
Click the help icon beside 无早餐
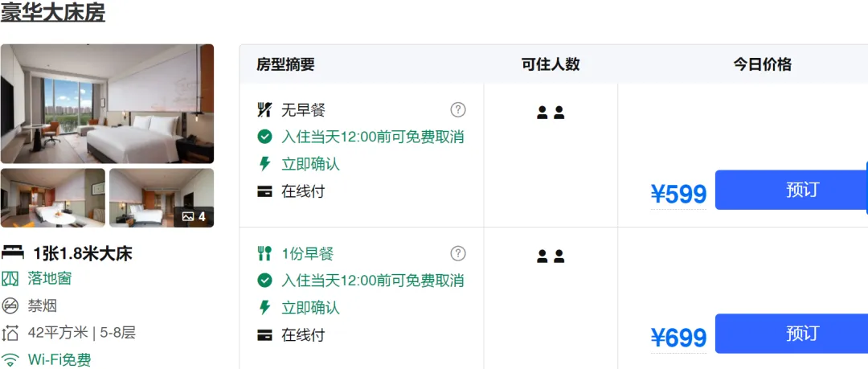click(x=458, y=109)
